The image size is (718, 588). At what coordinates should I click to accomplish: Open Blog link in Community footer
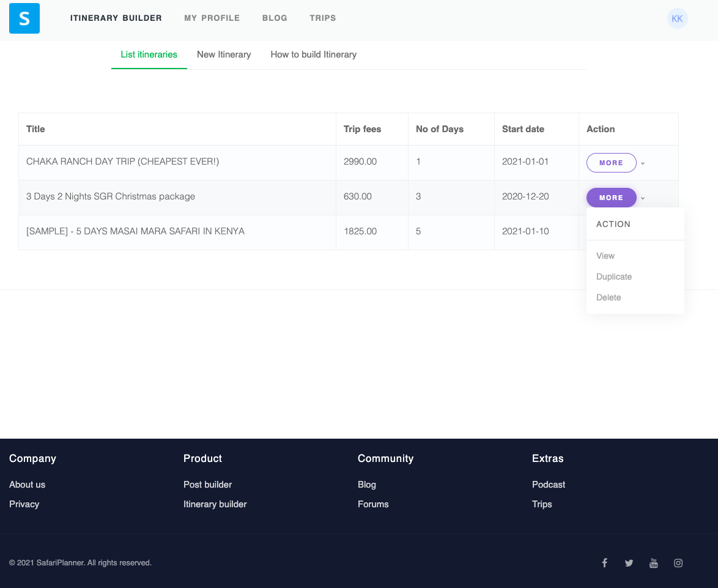(x=367, y=485)
